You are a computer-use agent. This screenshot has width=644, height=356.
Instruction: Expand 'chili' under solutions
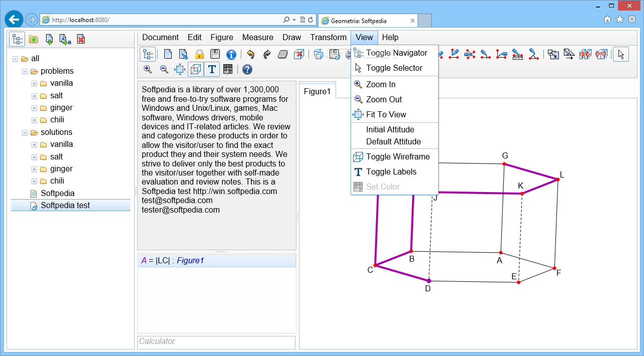coord(34,181)
